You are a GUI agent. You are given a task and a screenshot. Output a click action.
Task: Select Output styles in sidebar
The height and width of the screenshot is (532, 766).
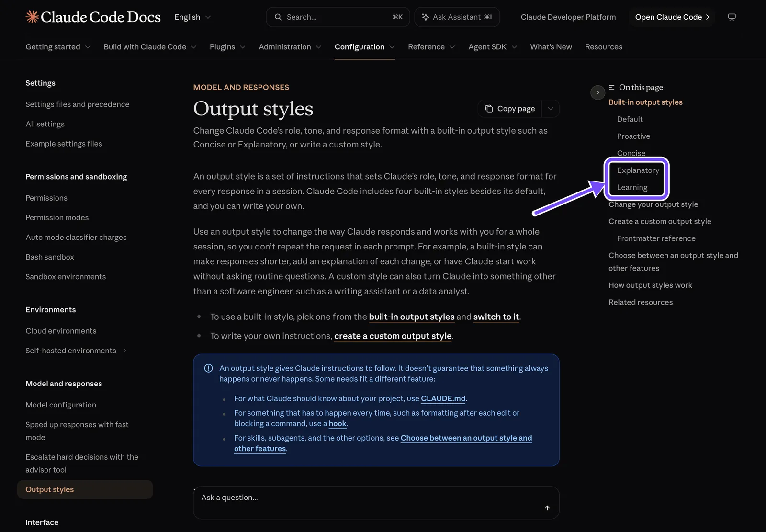click(85, 489)
